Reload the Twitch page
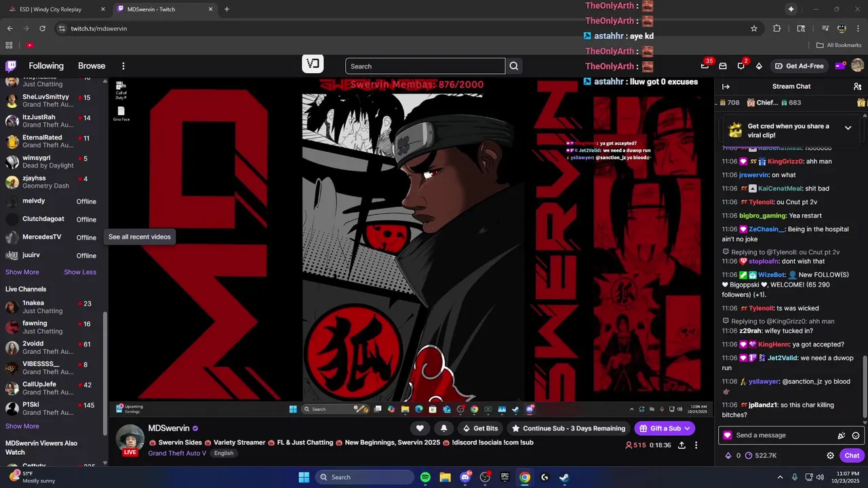 42,28
